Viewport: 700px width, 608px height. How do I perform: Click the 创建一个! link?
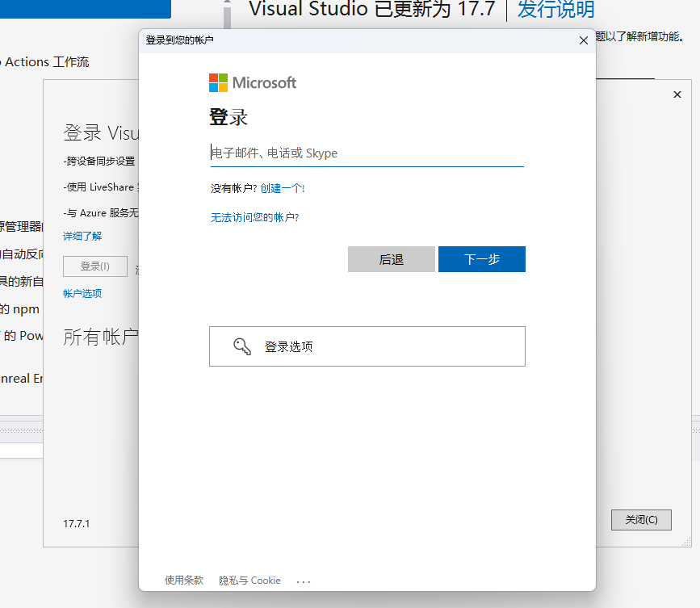282,188
